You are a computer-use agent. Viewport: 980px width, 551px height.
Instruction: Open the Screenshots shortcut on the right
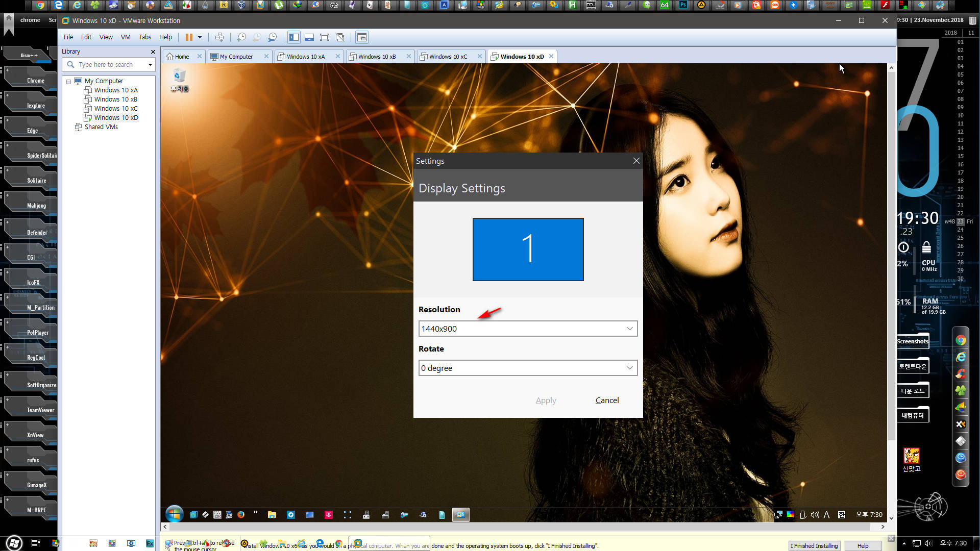913,341
